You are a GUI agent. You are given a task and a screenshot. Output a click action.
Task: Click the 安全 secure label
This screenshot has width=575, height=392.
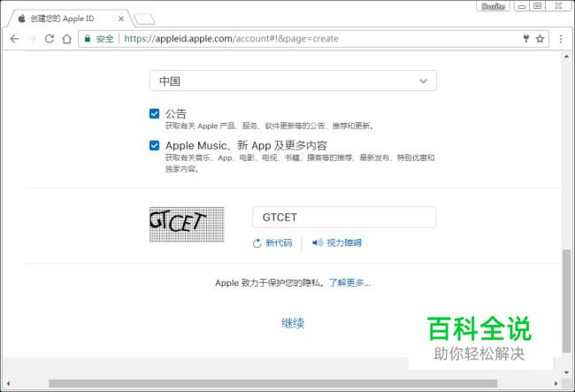click(x=105, y=39)
